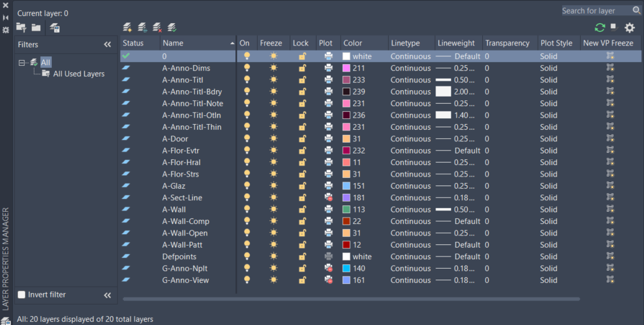Image resolution: width=644 pixels, height=325 pixels.
Task: Refresh the layer list
Action: (600, 28)
